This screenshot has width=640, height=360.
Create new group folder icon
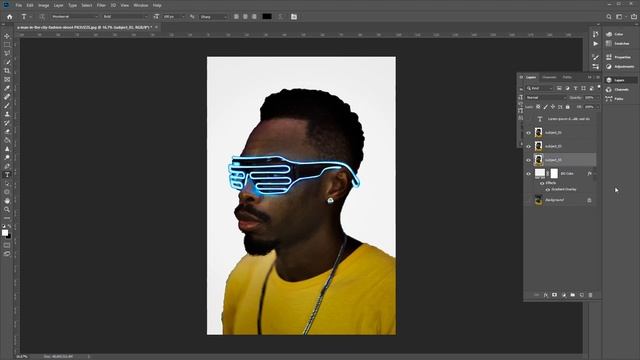(x=573, y=295)
